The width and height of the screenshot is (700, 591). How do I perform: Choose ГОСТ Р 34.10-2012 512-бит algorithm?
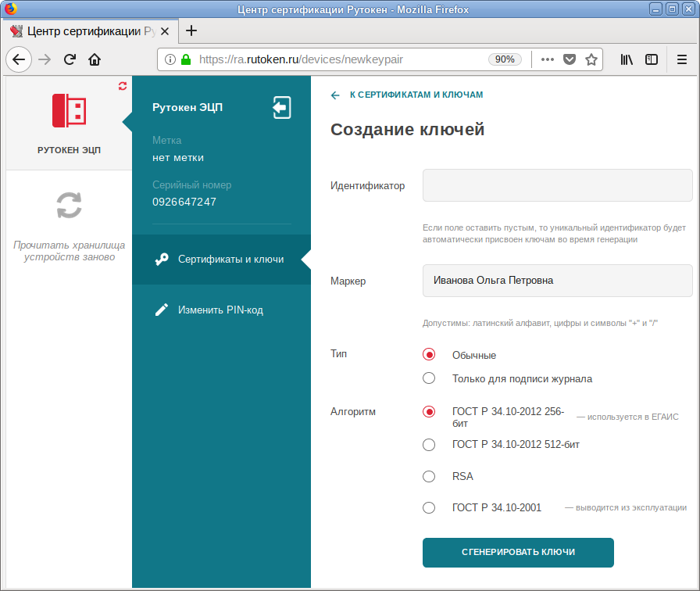coord(429,445)
